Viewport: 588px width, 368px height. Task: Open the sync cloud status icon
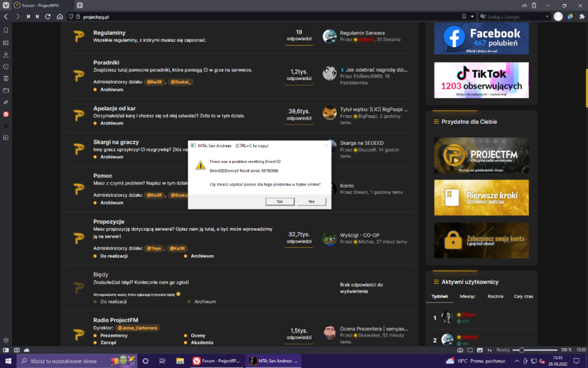tap(26, 350)
